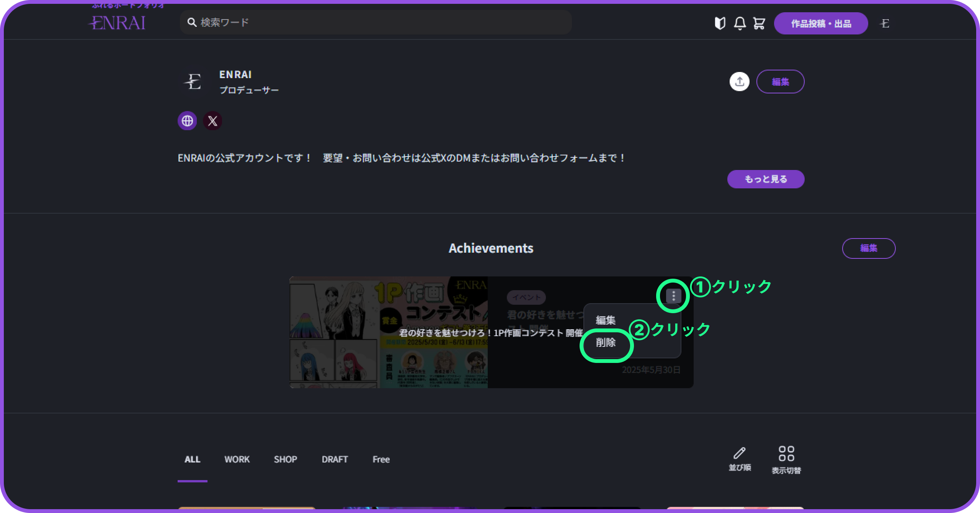Open the beginner guide icon in header
The image size is (980, 513).
720,23
